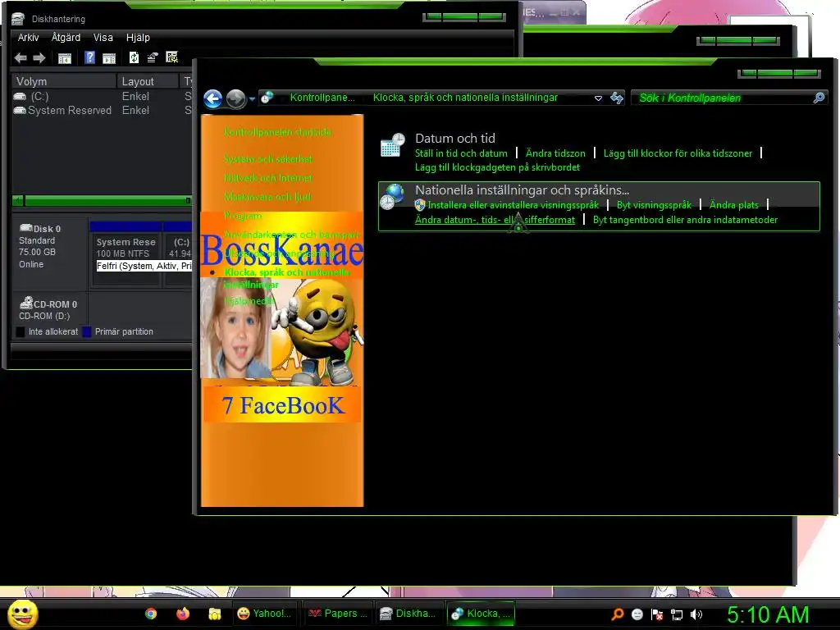The height and width of the screenshot is (630, 840).
Task: Click Byt visningsspråk link
Action: [x=654, y=204]
